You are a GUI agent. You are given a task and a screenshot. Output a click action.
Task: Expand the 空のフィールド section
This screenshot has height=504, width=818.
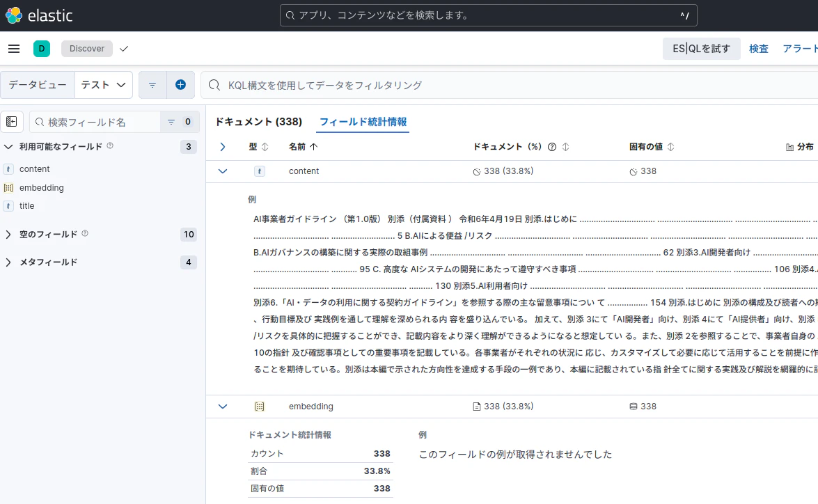[8, 235]
